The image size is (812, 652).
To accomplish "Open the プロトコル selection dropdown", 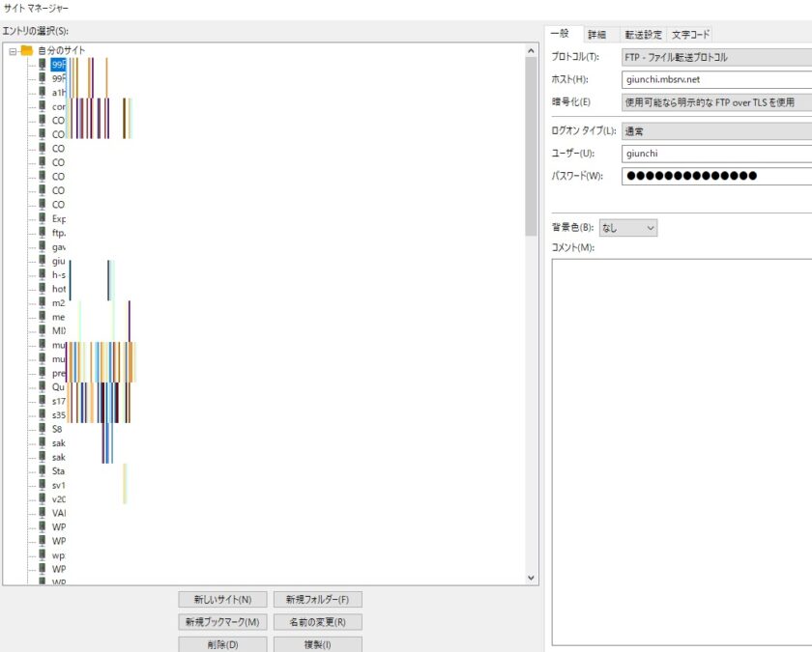I will pos(715,57).
